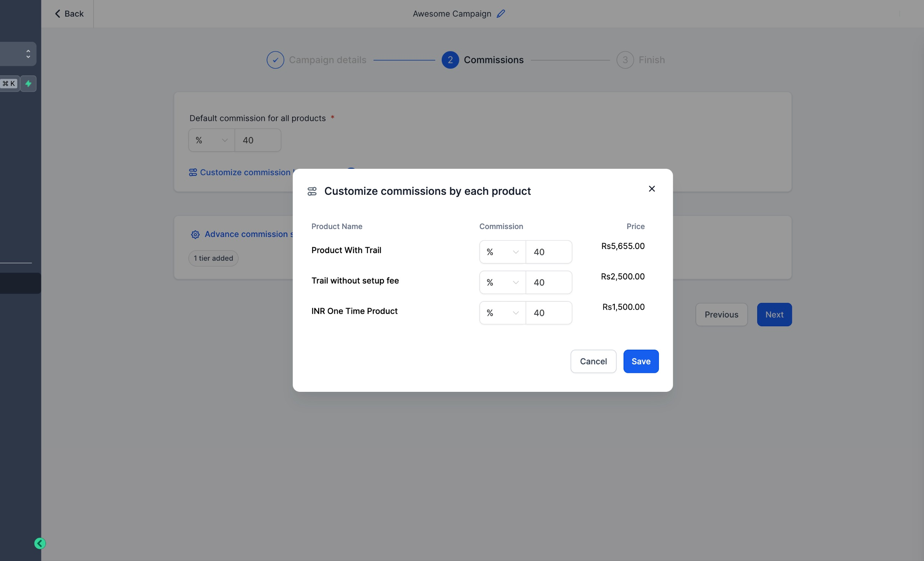Click the Back arrow button
Screen dimensions: 924x561
[x=69, y=14]
